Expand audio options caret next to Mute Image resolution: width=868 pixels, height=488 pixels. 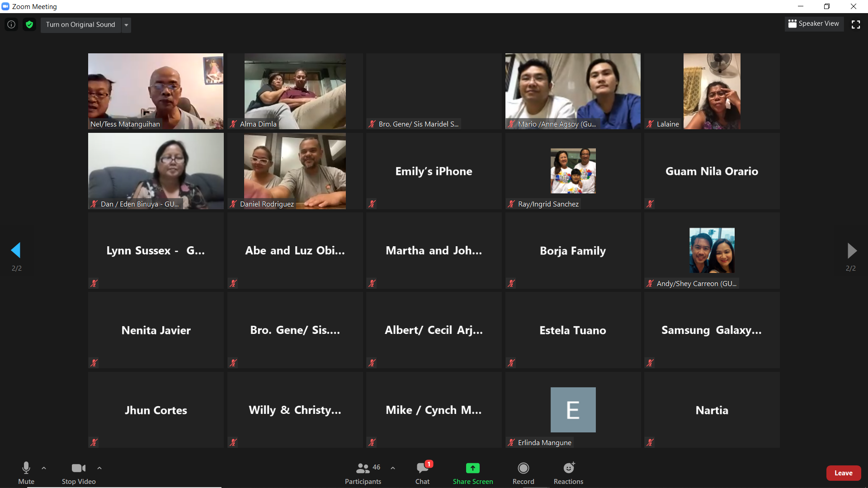point(44,468)
